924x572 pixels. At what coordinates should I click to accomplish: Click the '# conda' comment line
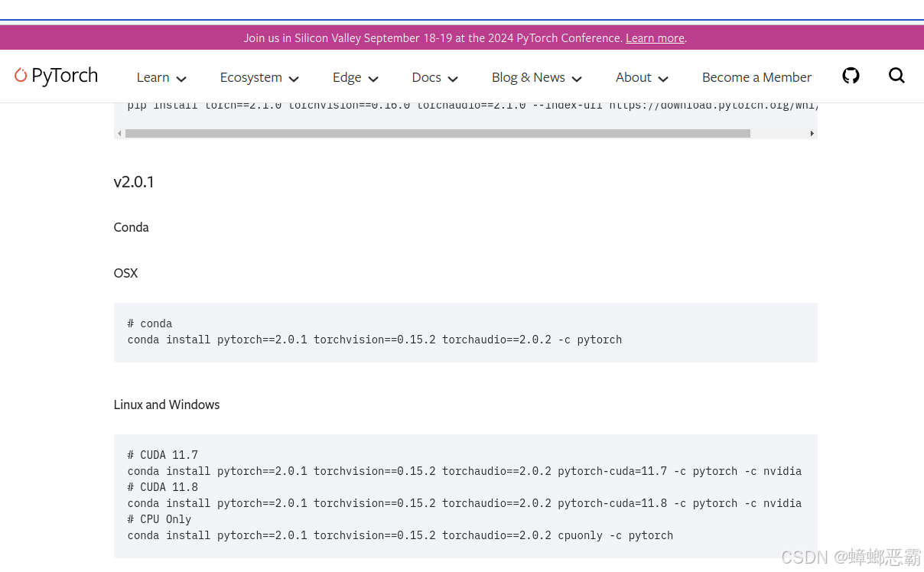pyautogui.click(x=150, y=323)
